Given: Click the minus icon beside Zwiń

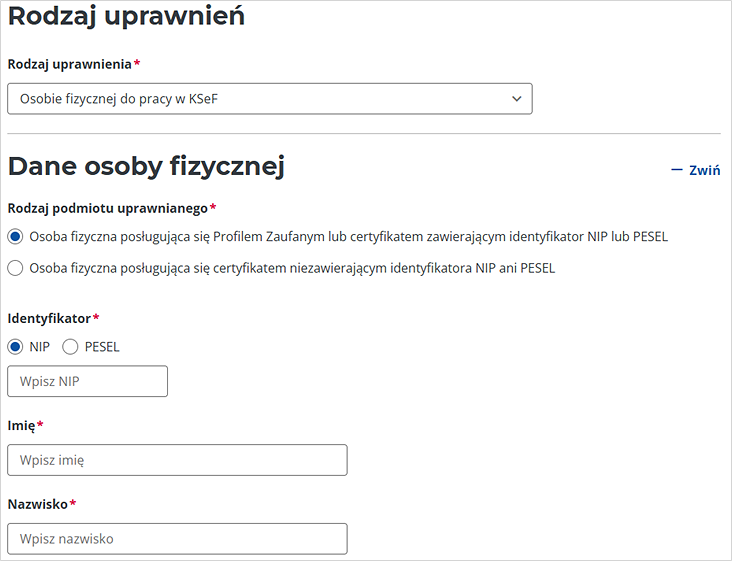Looking at the screenshot, I should coord(677,170).
